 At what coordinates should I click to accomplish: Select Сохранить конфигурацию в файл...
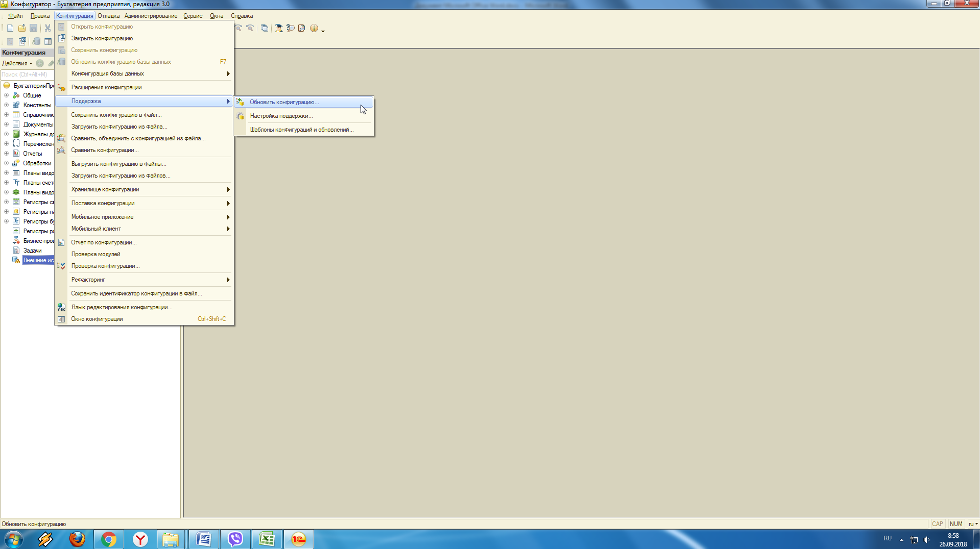tap(145, 115)
